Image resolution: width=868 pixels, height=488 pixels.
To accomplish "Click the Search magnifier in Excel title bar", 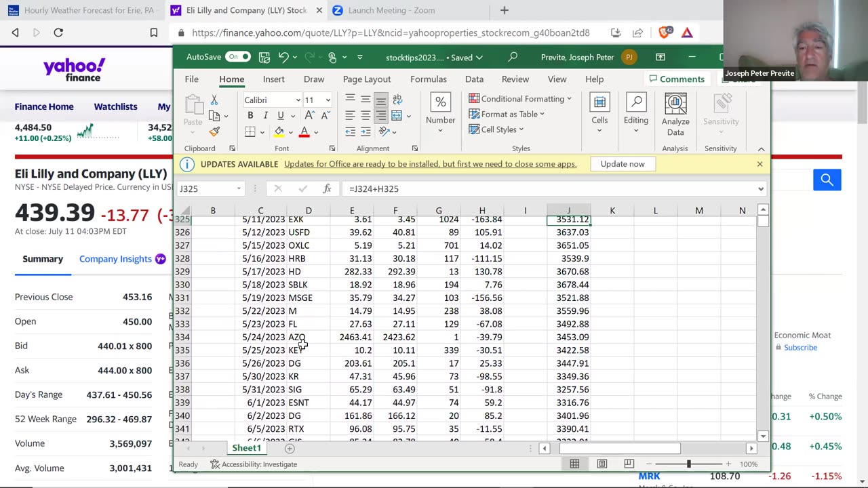I will (513, 57).
